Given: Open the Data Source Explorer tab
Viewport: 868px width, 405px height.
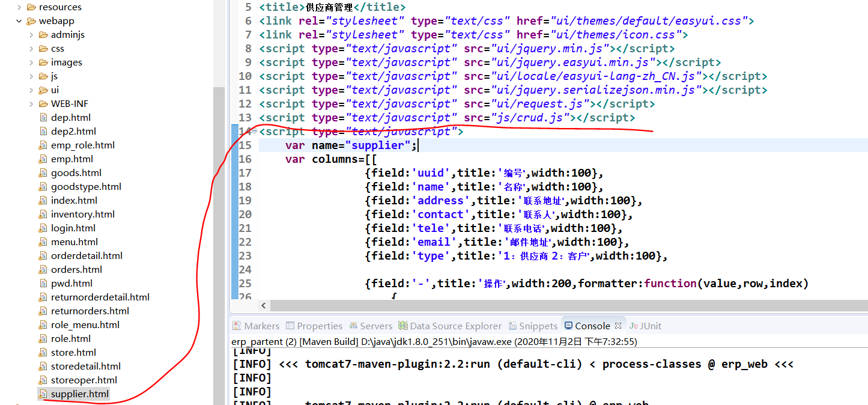Looking at the screenshot, I should (450, 326).
